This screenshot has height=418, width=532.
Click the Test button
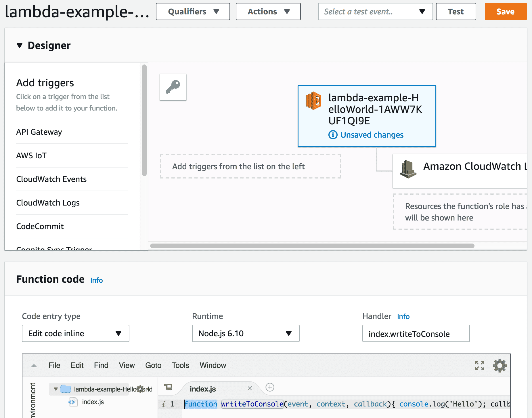point(456,12)
